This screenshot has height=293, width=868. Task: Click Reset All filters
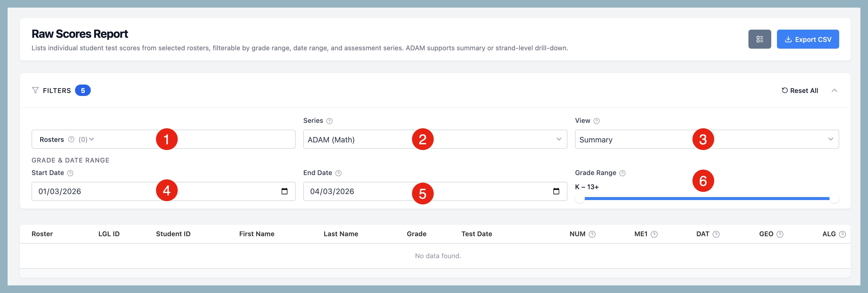click(800, 90)
